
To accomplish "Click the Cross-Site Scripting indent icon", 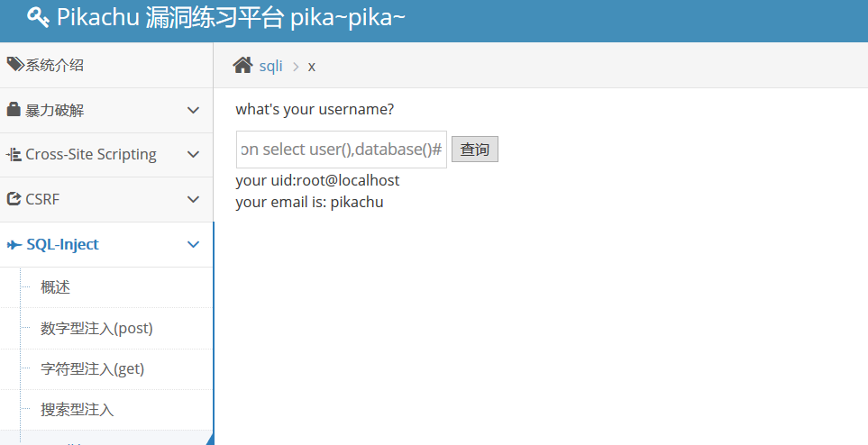I will (14, 154).
